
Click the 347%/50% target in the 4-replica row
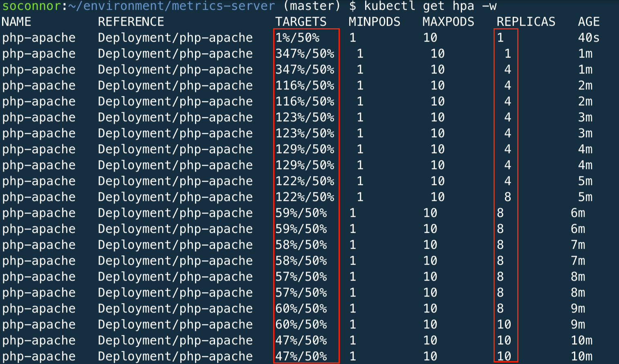(x=305, y=69)
